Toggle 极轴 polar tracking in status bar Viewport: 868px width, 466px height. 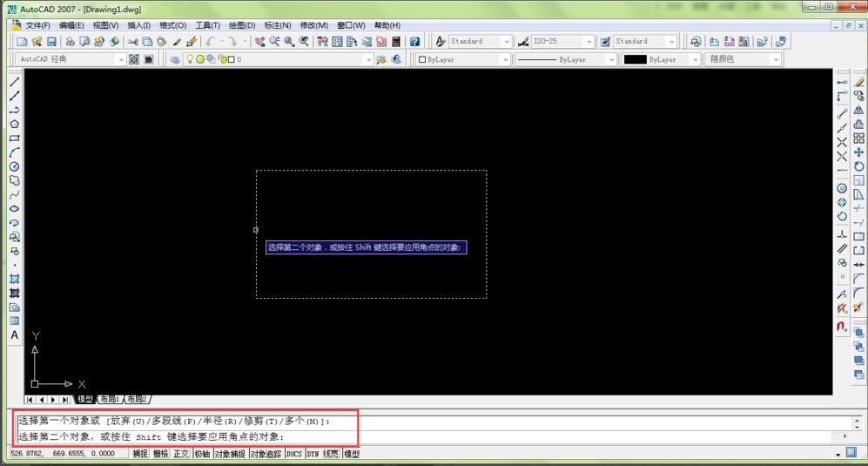[202, 454]
